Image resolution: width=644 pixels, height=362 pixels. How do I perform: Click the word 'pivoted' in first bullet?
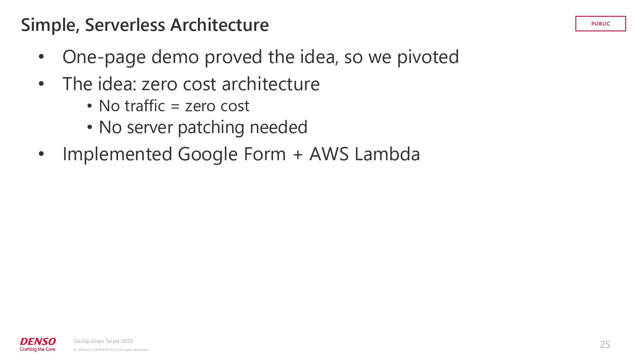tap(428, 57)
